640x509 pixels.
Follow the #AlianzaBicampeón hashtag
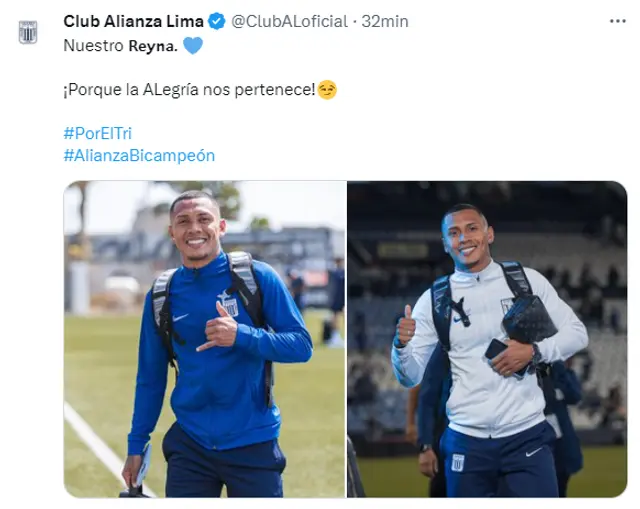pos(139,156)
